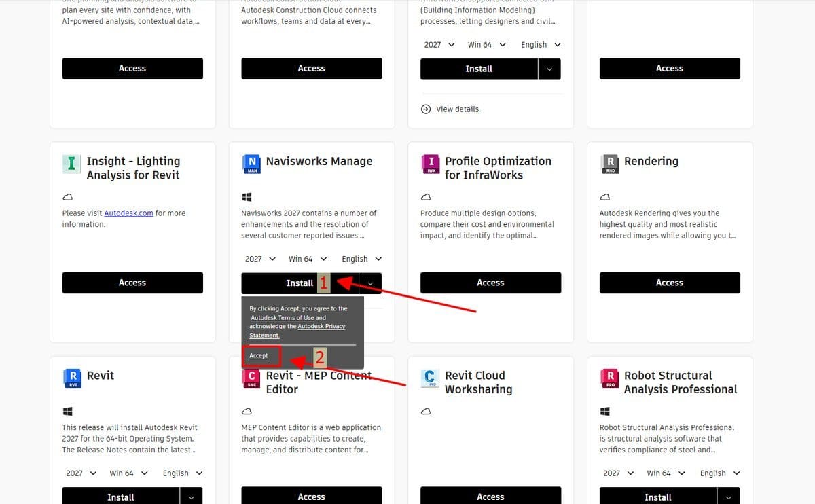The height and width of the screenshot is (504, 815).
Task: Click the Revit Cloud Worksharing title
Action: click(479, 382)
